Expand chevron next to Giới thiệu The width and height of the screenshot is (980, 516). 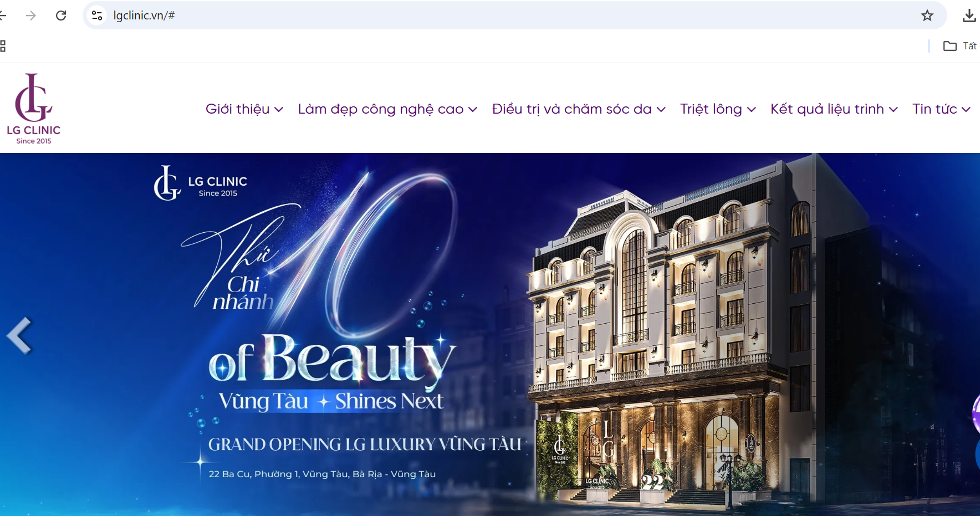(x=279, y=110)
